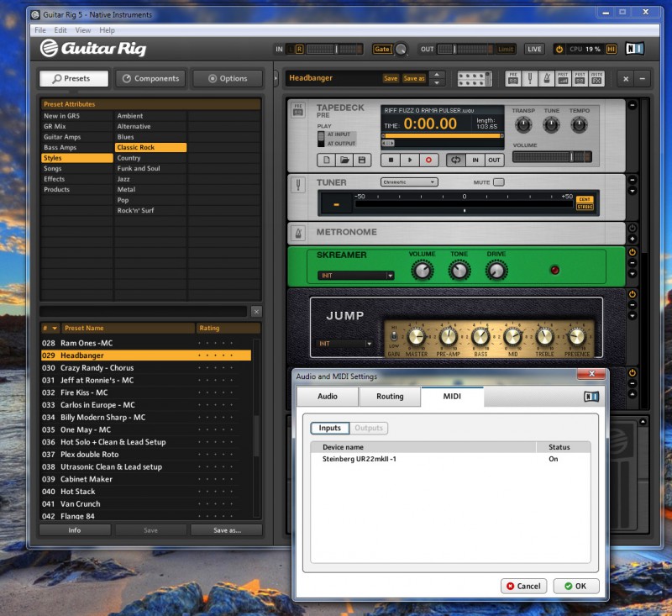Open an audio file in Tapedeck

pyautogui.click(x=344, y=160)
